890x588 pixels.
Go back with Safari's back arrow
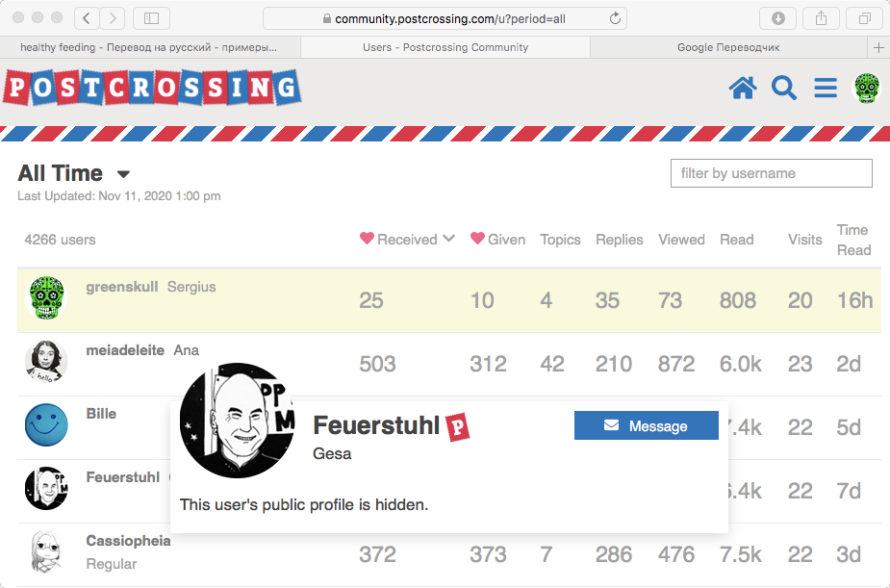click(87, 18)
